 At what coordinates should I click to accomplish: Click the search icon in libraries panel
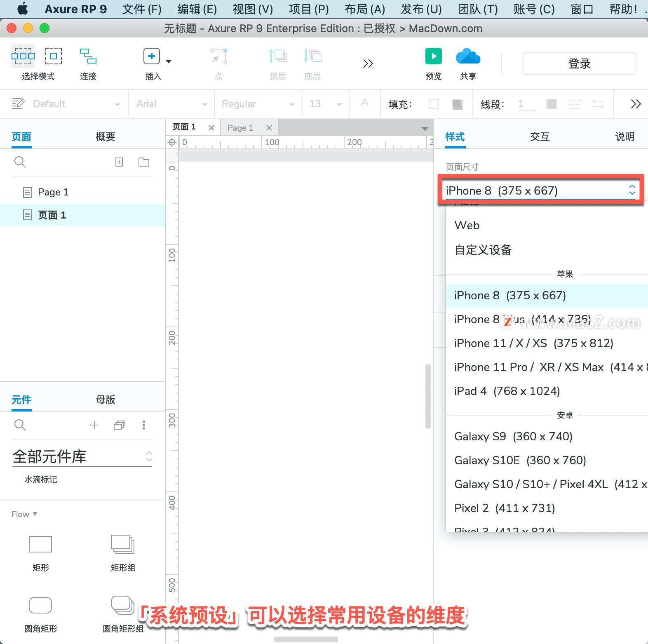[20, 425]
